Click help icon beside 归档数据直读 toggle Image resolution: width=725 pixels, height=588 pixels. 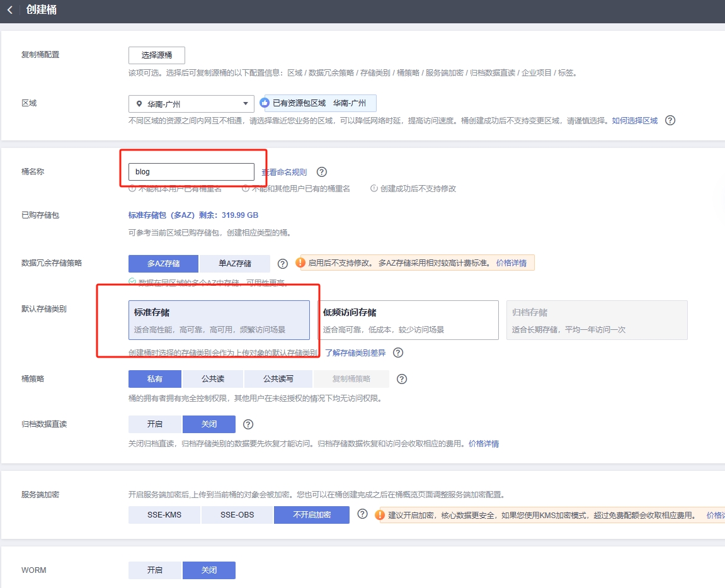(248, 424)
